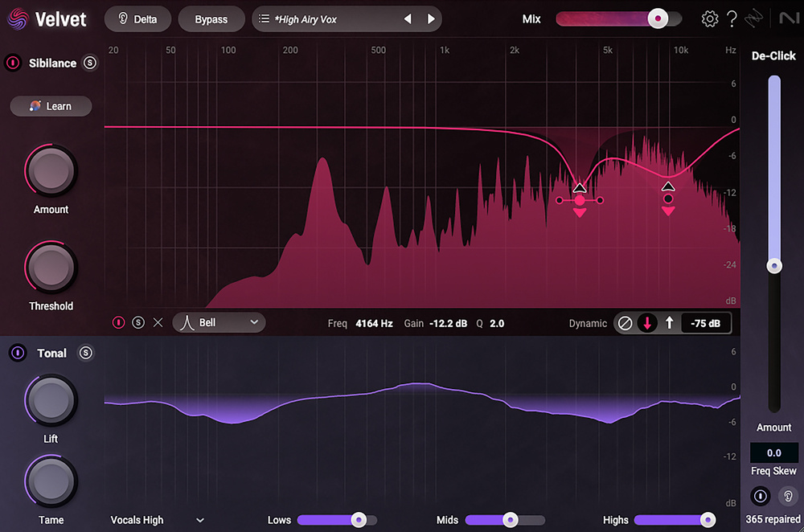Click the Sibilance Threshold knob
This screenshot has height=532, width=804.
(51, 268)
